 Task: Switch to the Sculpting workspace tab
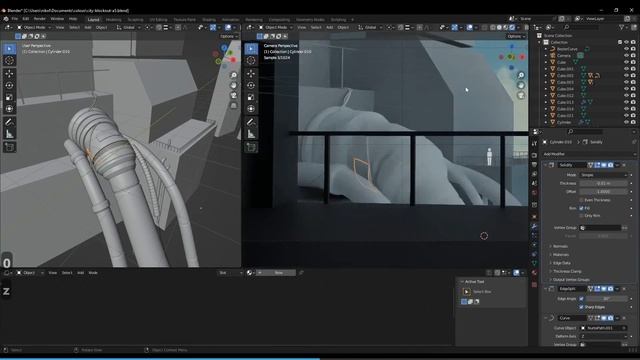click(136, 20)
